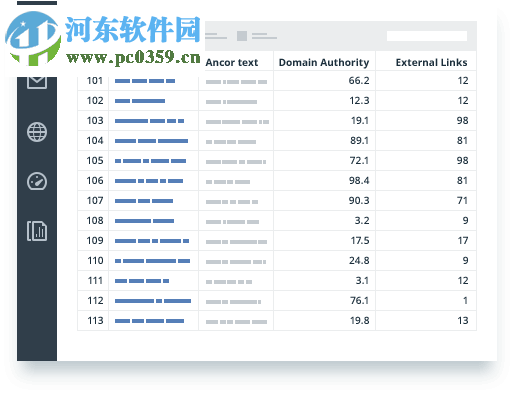Select row number 112
The image size is (514, 394).
[95, 301]
